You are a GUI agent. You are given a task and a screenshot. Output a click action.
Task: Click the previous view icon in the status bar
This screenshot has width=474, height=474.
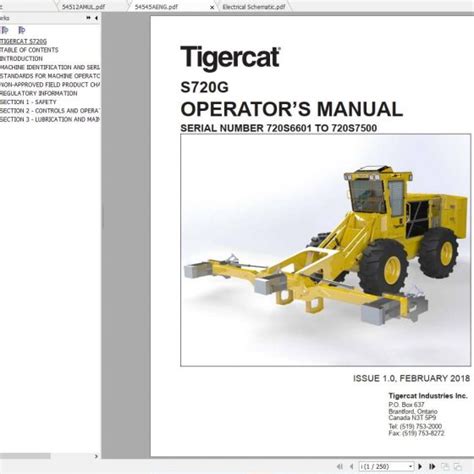tap(445, 466)
